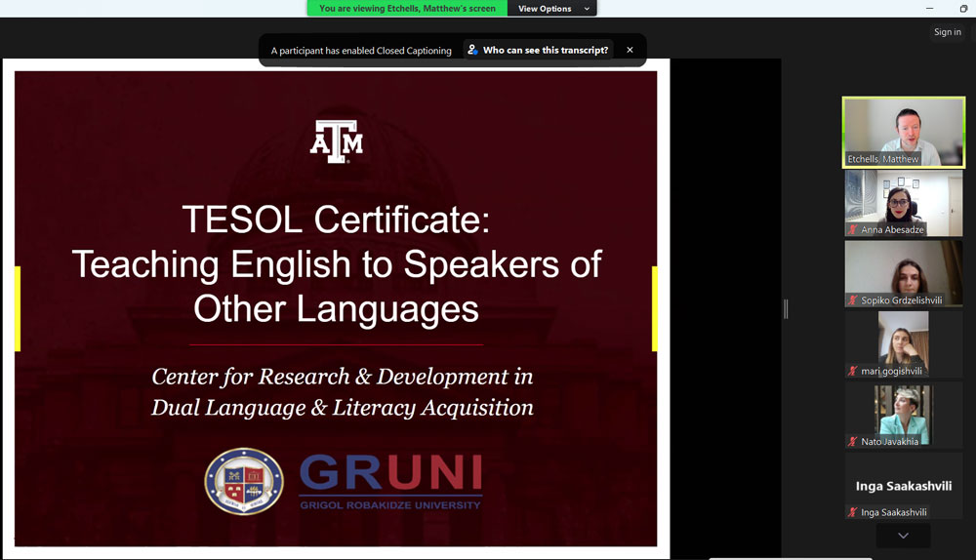The width and height of the screenshot is (976, 560).
Task: Restore down the Zoom window
Action: pos(962,9)
